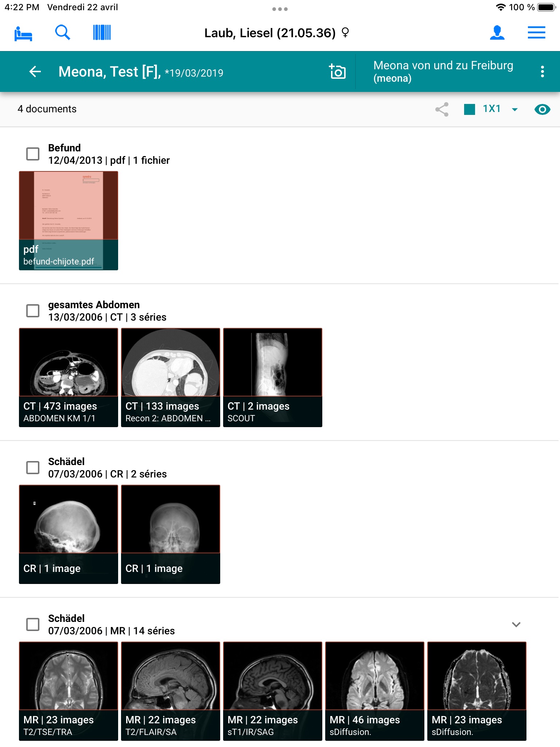Tap the gesamtes Abdomen study title
The height and width of the screenshot is (747, 560).
94,305
